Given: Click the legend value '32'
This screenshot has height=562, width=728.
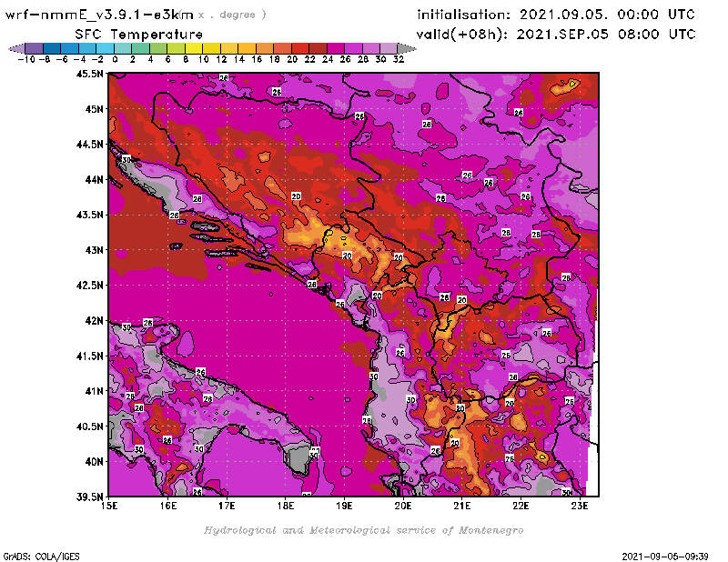Looking at the screenshot, I should (399, 59).
